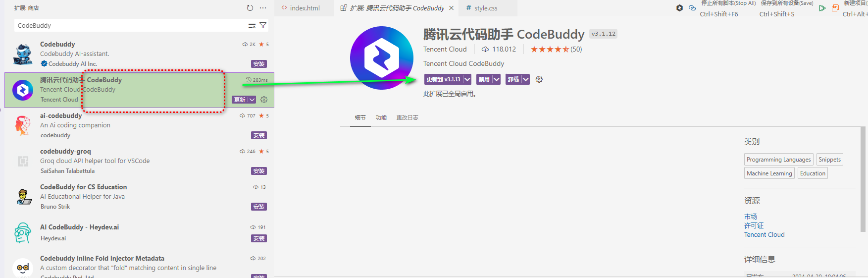Click Stop All scripts label

(728, 3)
